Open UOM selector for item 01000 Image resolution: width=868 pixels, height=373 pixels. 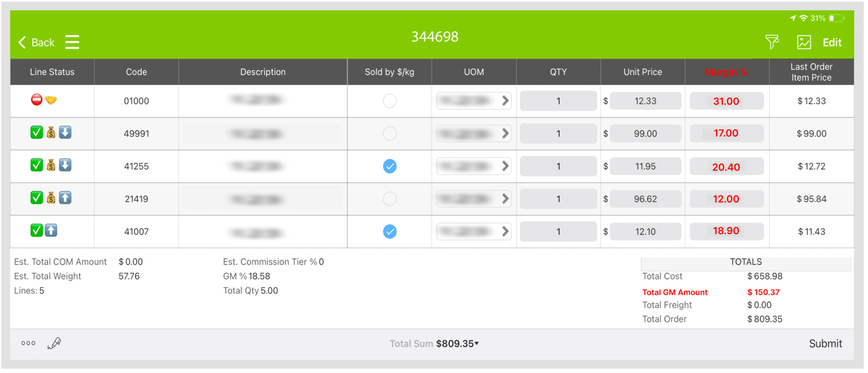474,101
